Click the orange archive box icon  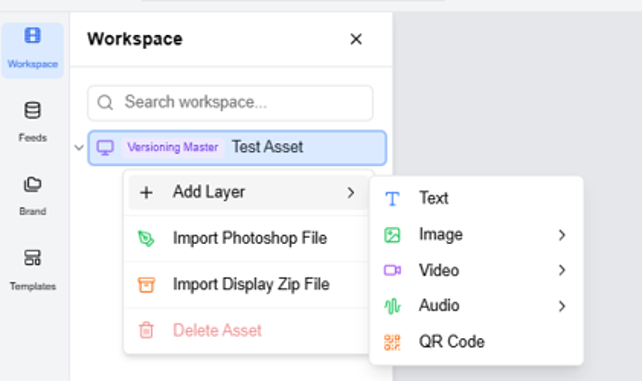(x=146, y=284)
